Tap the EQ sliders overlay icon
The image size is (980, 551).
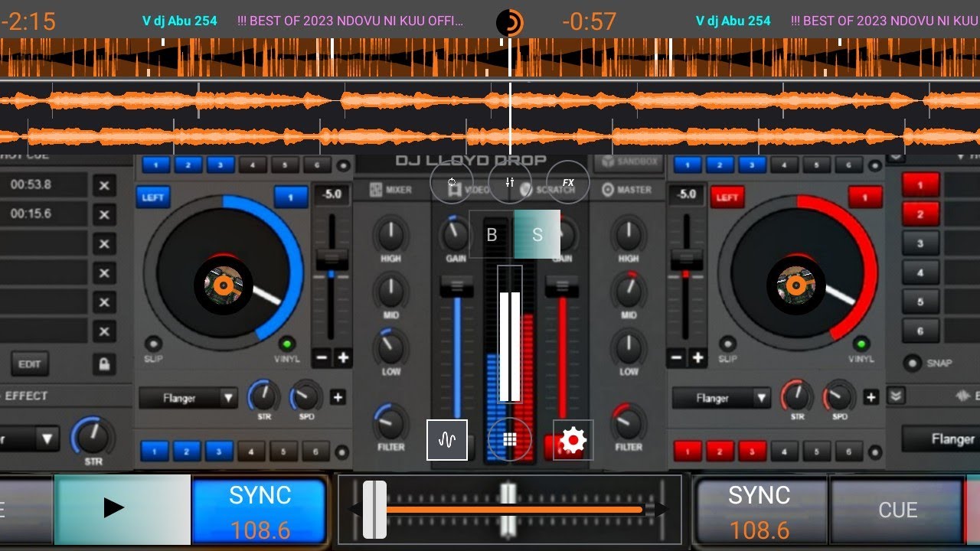coord(510,182)
